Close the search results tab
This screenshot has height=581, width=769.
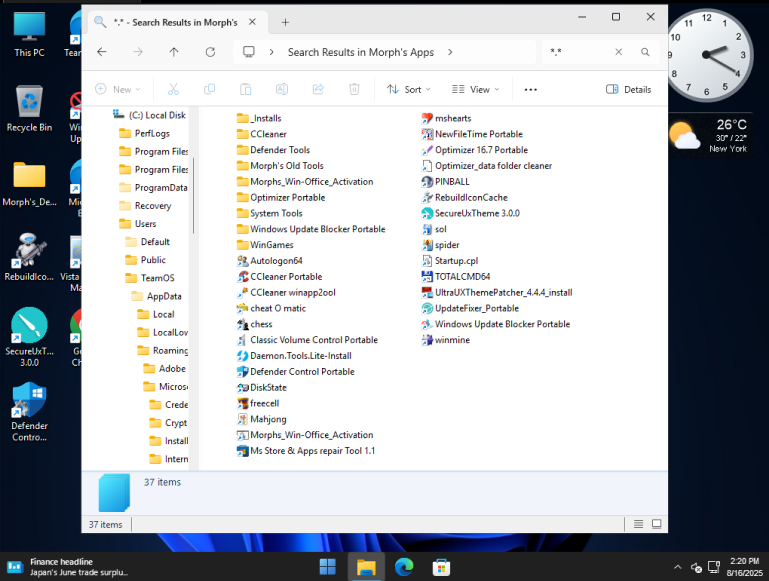[252, 22]
